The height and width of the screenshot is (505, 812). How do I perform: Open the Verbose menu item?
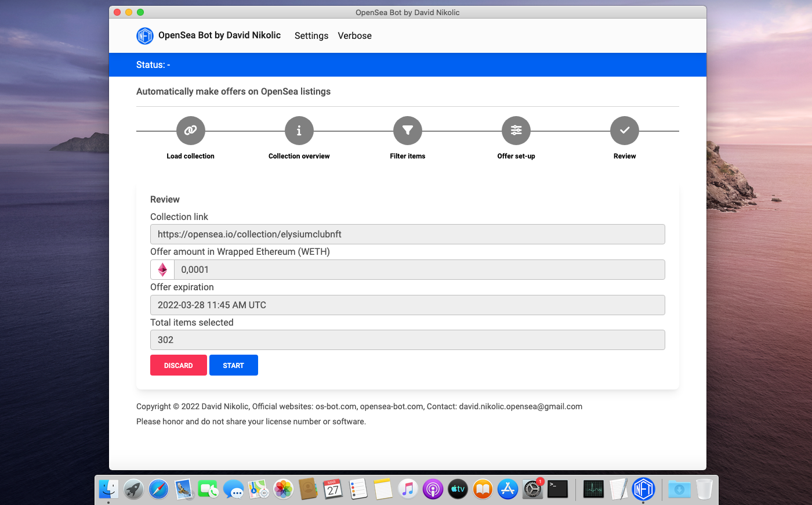355,36
